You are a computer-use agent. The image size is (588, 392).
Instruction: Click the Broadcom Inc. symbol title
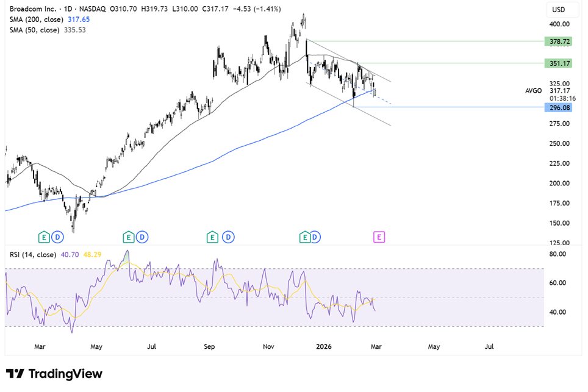[x=32, y=9]
